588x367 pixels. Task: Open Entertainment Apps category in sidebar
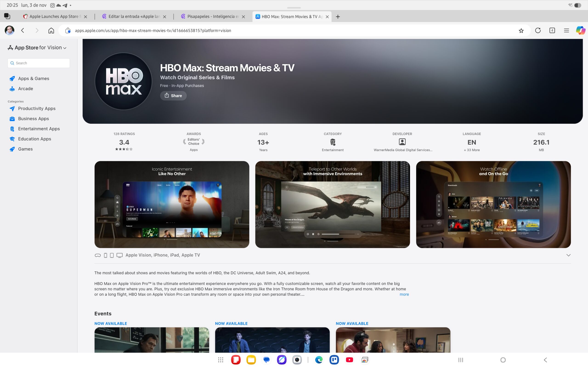click(39, 129)
